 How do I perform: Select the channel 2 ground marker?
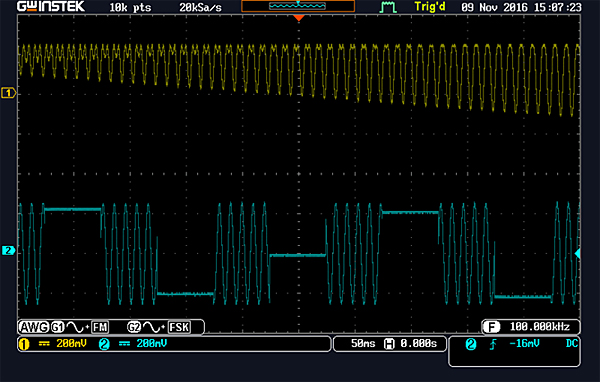click(x=8, y=251)
